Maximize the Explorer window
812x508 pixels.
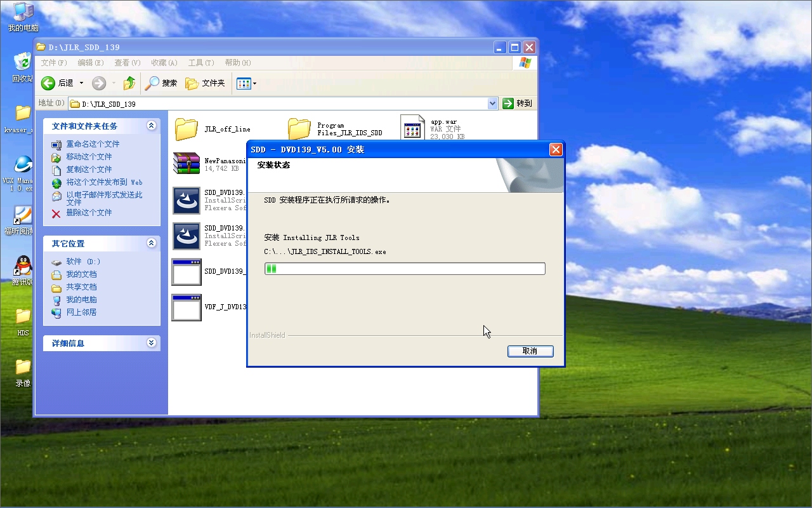pos(515,47)
